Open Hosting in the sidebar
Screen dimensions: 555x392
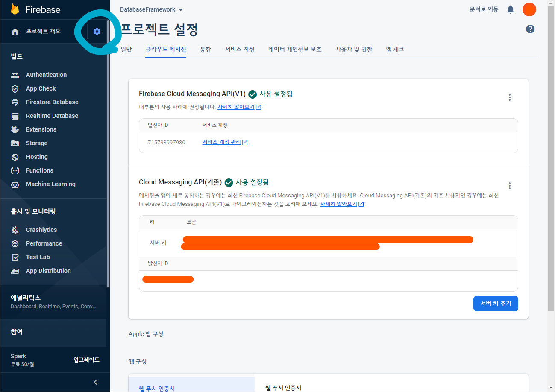37,157
